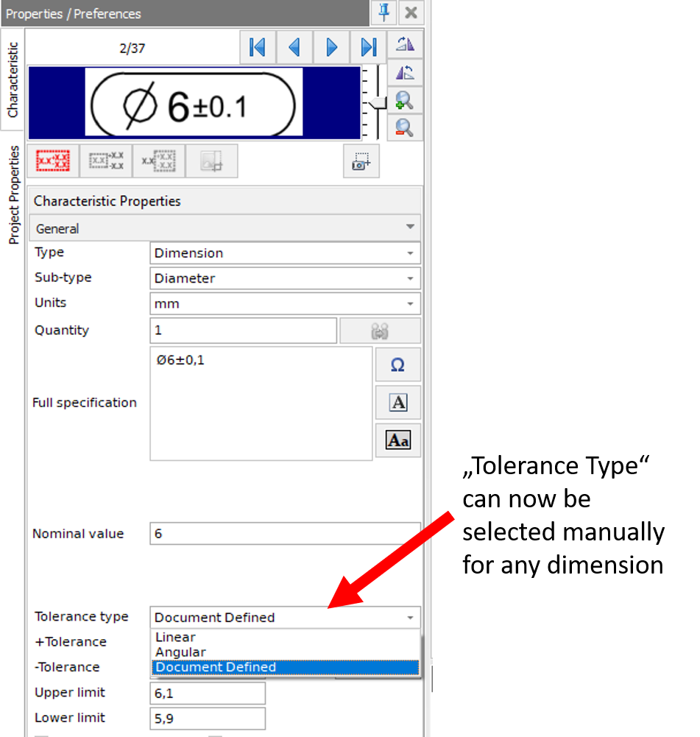This screenshot has height=737, width=700.
Task: Rotate the snapshot clockwise
Action: 406,46
